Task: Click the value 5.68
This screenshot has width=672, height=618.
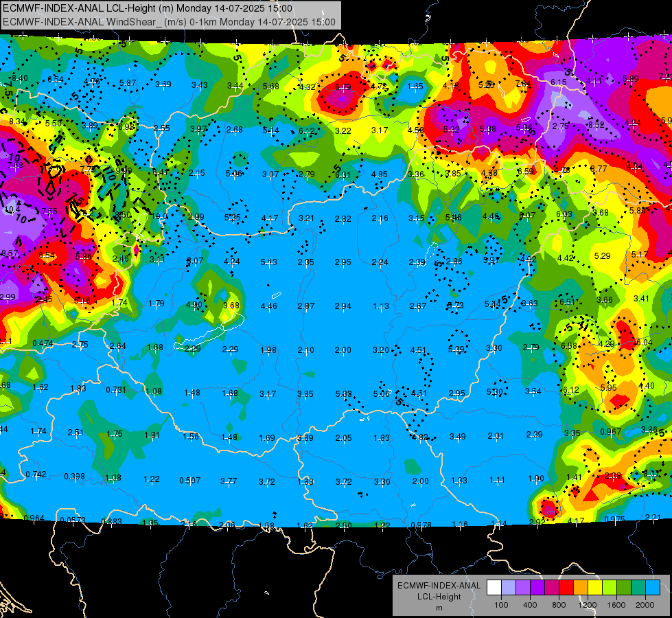Action: click(x=271, y=87)
